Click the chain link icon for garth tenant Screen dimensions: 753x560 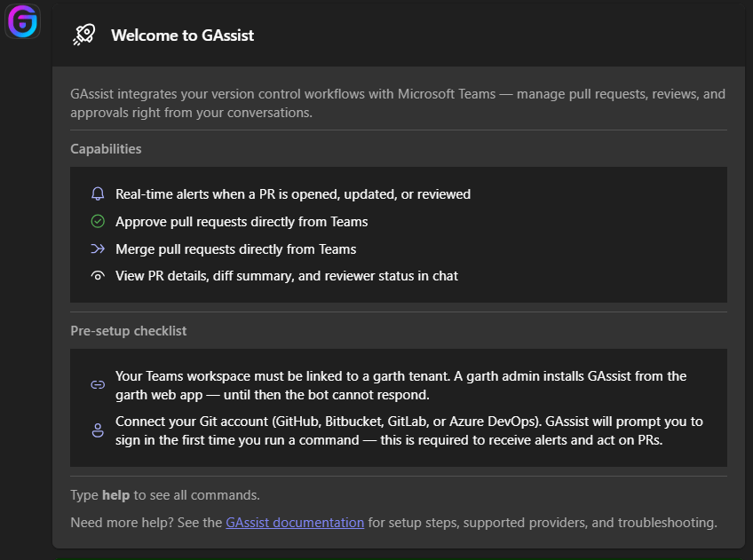[98, 385]
